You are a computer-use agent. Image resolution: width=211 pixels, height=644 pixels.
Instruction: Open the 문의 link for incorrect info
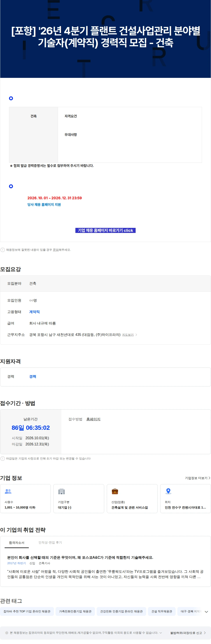point(56,250)
